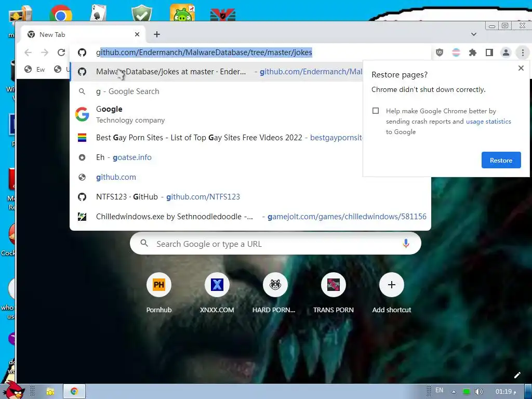The width and height of the screenshot is (532, 399).
Task: Open the Bad Piggies desktop icon
Action: click(182, 13)
